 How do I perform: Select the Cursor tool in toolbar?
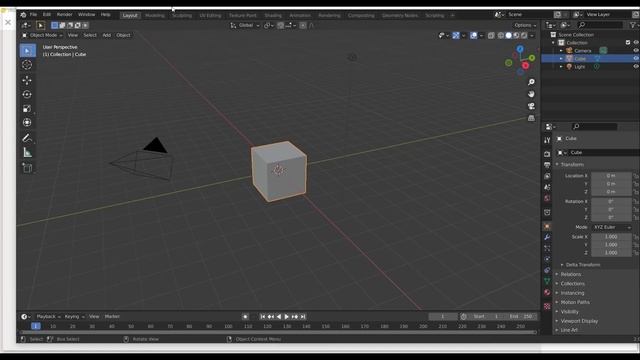[x=27, y=64]
